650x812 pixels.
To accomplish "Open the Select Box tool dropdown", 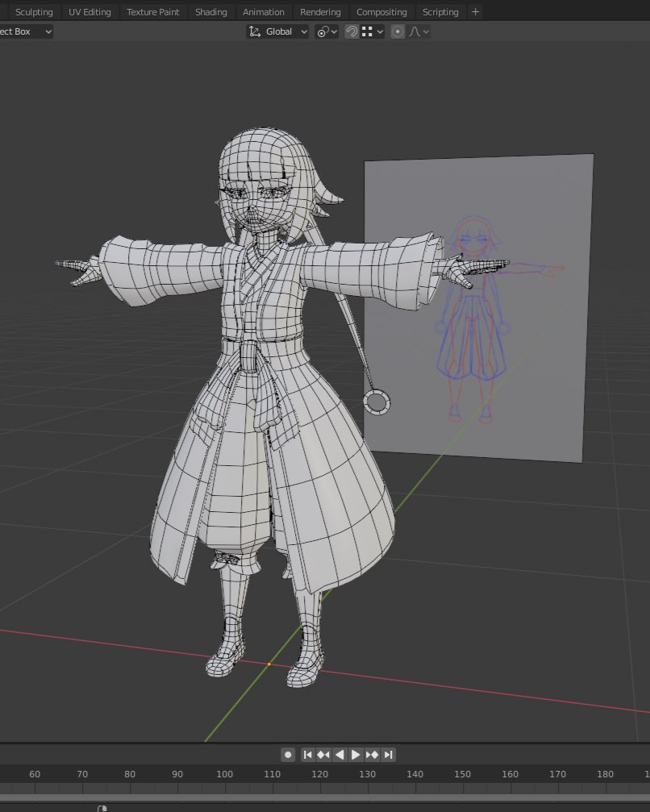I will tap(26, 31).
